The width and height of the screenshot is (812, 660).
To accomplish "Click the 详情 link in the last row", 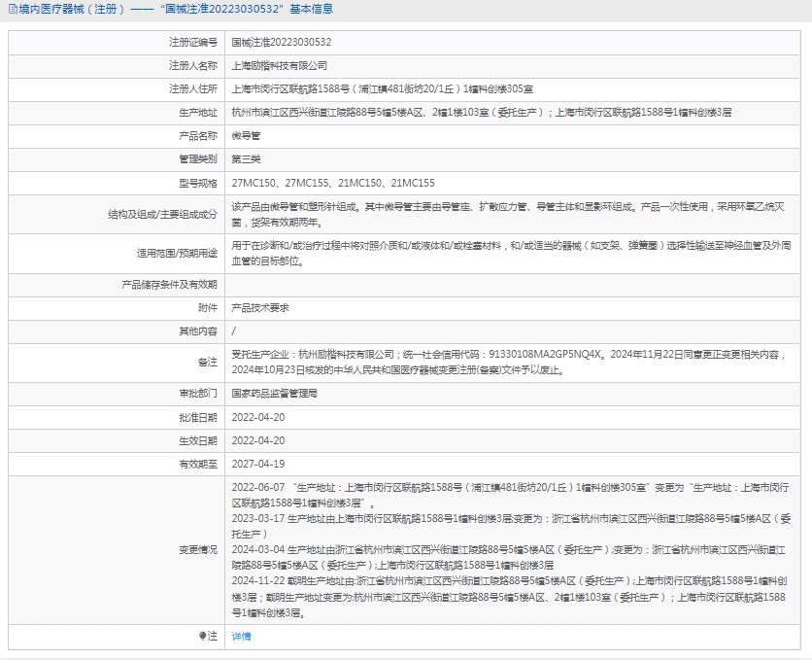I will point(241,636).
